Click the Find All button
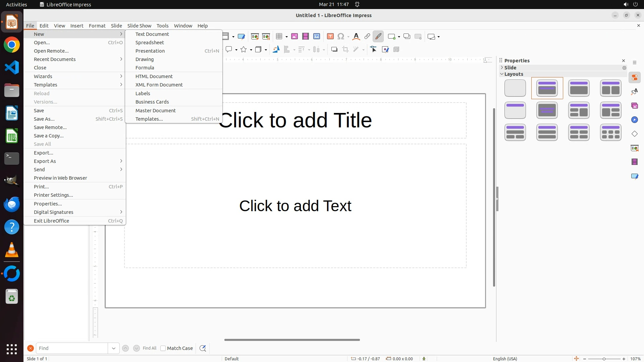644x362 pixels. (x=149, y=348)
